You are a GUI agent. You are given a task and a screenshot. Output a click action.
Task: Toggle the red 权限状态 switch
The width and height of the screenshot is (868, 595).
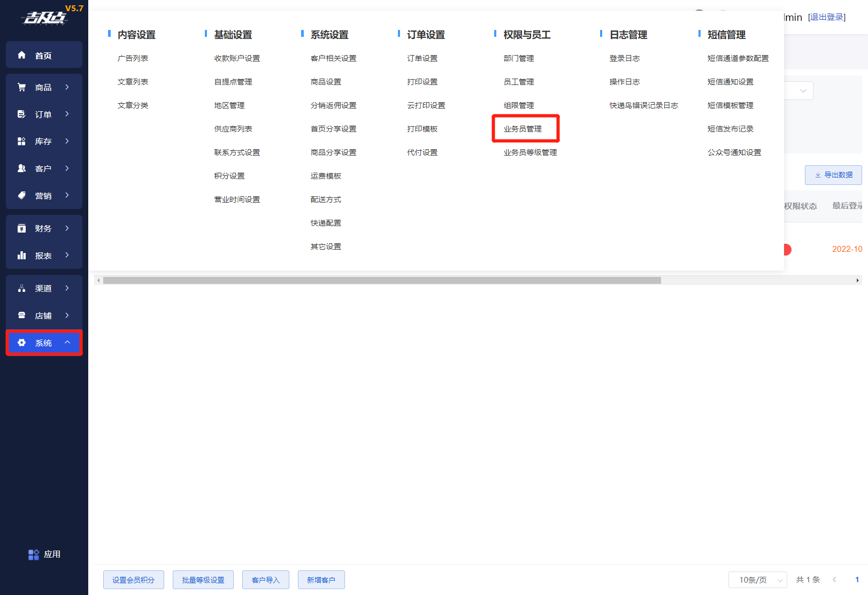click(x=787, y=249)
